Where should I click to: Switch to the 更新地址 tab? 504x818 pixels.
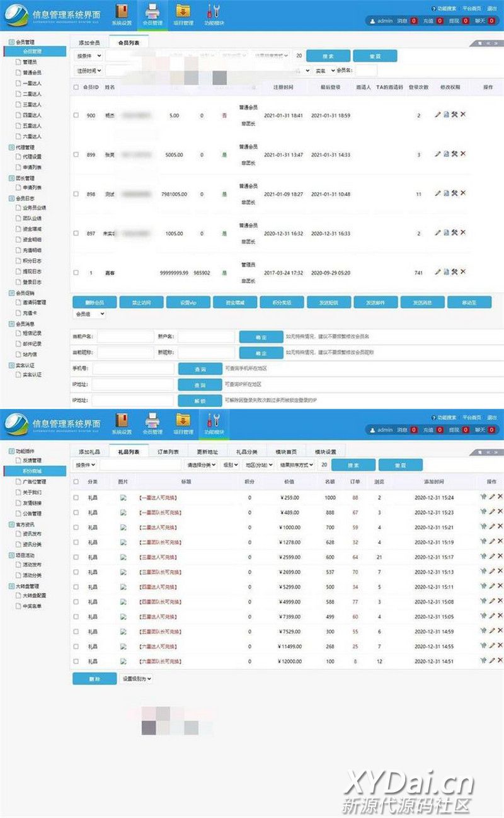click(x=207, y=452)
